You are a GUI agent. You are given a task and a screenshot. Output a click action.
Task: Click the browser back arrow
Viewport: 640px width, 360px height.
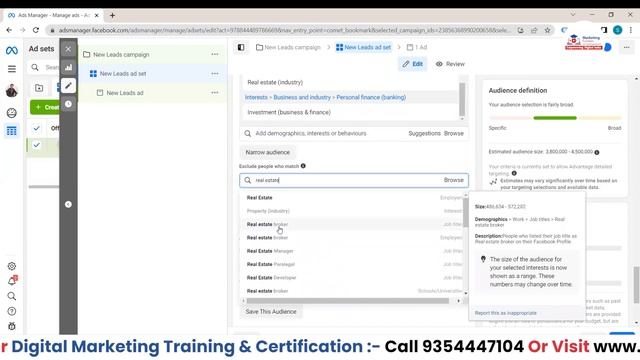point(9,30)
